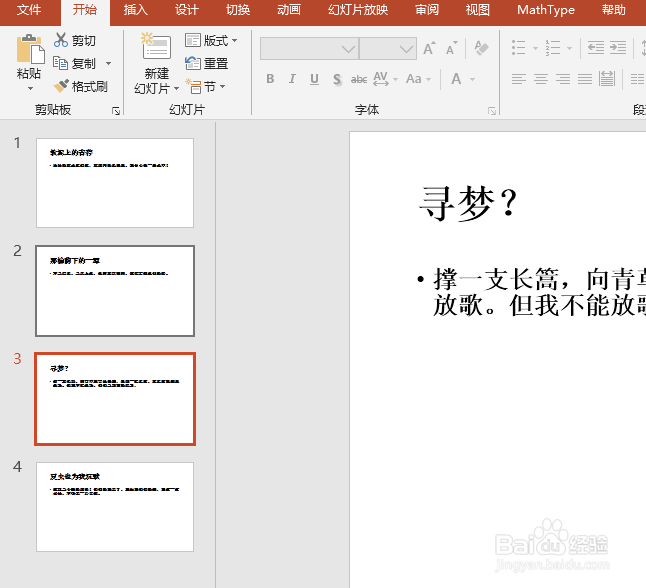Open Change Case (Aa) menu
This screenshot has height=588, width=646.
click(418, 79)
